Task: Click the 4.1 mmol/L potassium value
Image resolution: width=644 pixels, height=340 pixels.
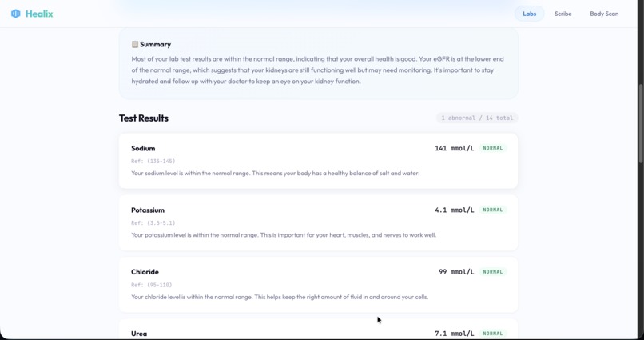Action: pyautogui.click(x=455, y=210)
